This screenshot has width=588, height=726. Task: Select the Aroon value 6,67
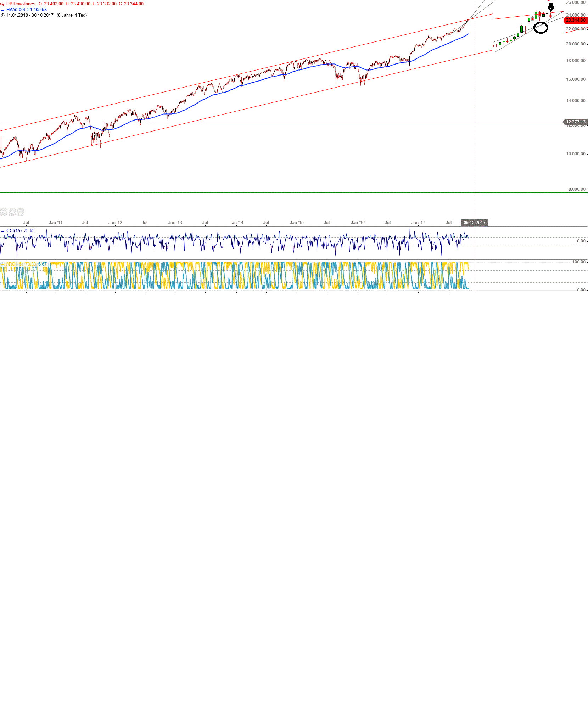[x=43, y=264]
